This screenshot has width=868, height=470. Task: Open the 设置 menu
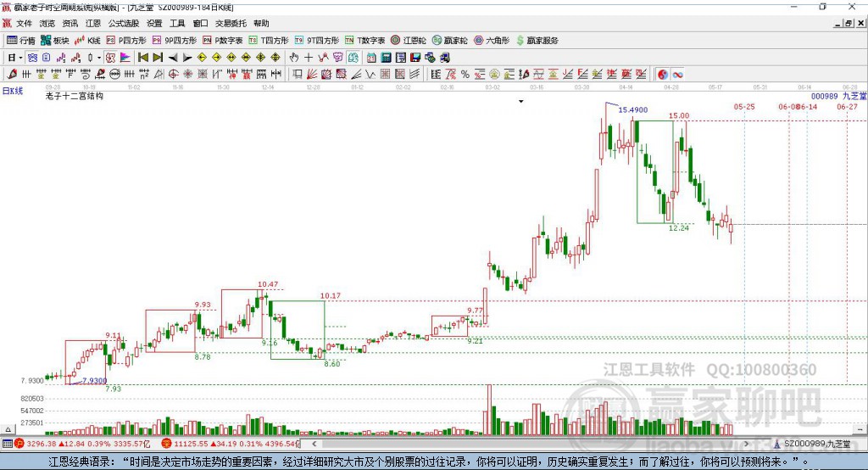coord(154,23)
